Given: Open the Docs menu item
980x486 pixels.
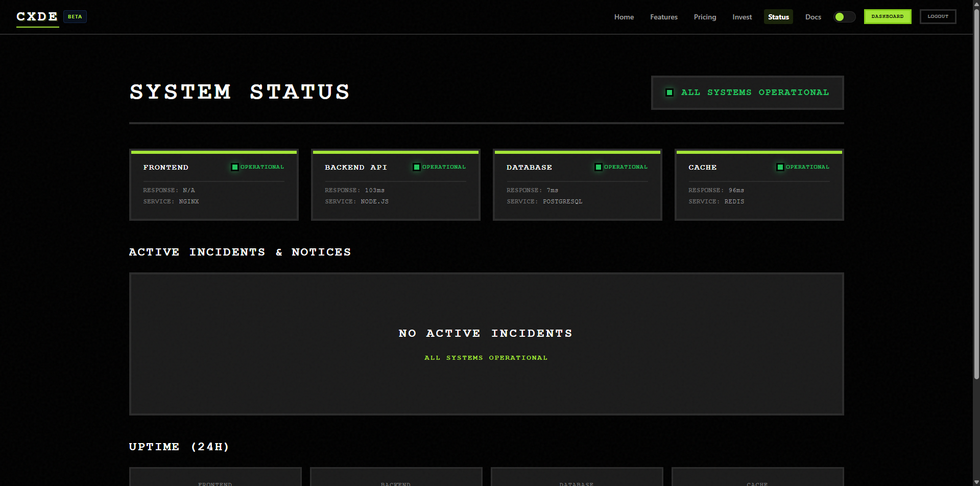Looking at the screenshot, I should point(812,17).
